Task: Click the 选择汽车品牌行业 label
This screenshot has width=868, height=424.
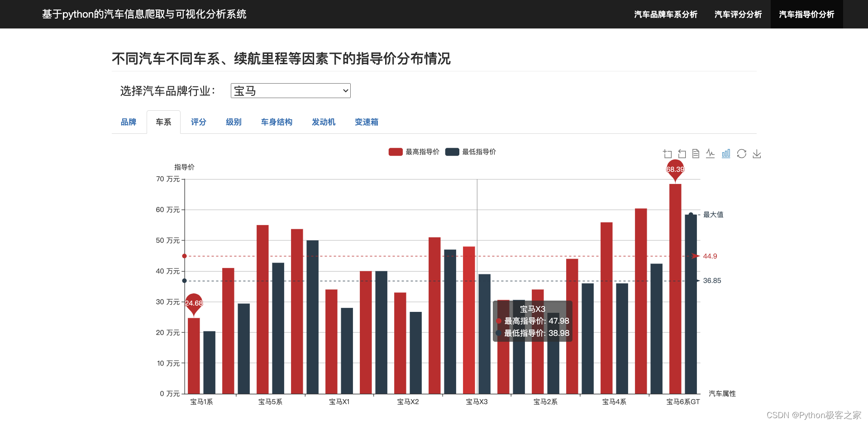Action: pyautogui.click(x=167, y=91)
